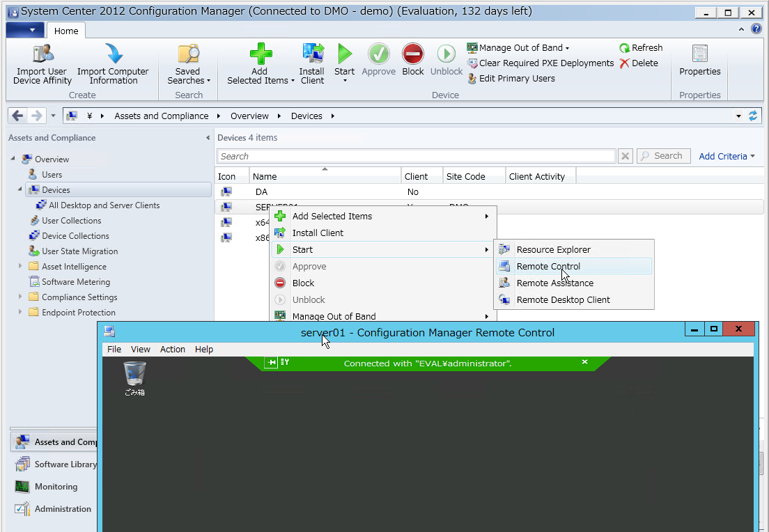This screenshot has height=532, width=769.
Task: Open Manage Out of Band ribbon dropdown
Action: [518, 47]
